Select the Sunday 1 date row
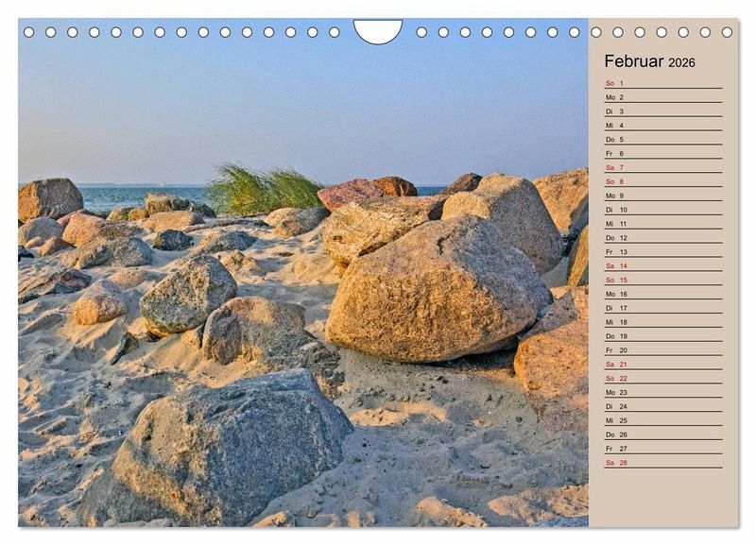The height and width of the screenshot is (545, 756). (661, 83)
